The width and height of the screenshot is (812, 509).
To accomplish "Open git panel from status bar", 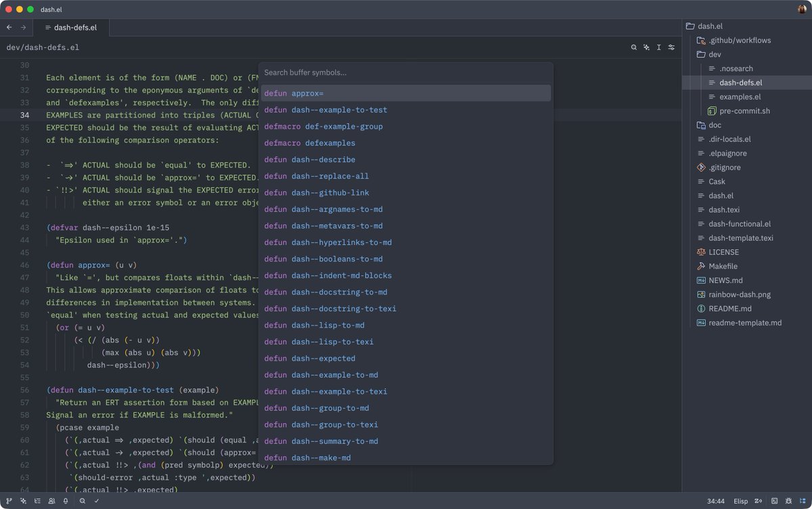I will pos(9,501).
